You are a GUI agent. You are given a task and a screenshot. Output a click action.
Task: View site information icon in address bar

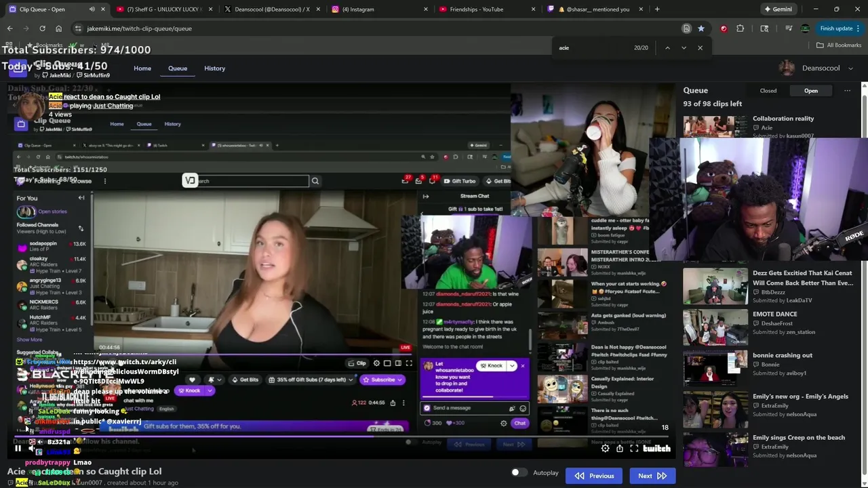click(x=78, y=28)
